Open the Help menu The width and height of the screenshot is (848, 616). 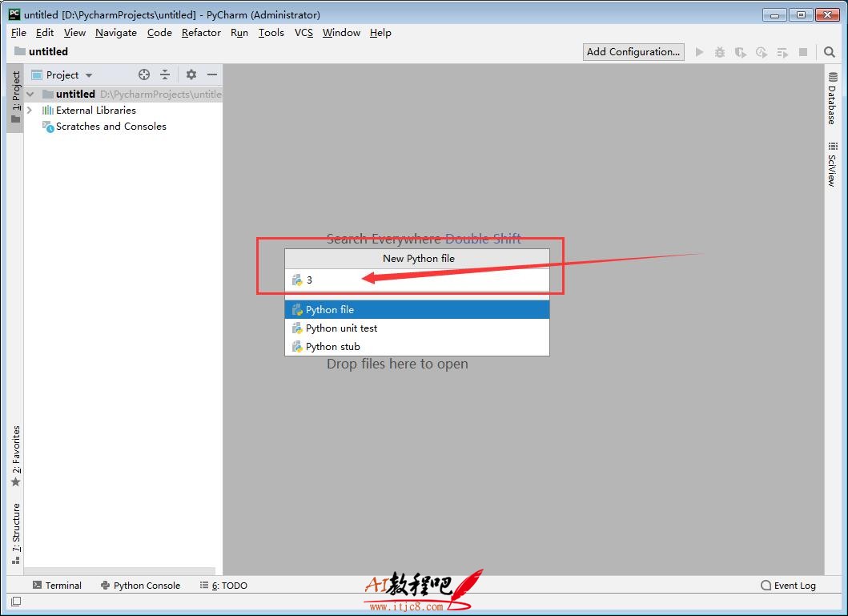pyautogui.click(x=380, y=33)
